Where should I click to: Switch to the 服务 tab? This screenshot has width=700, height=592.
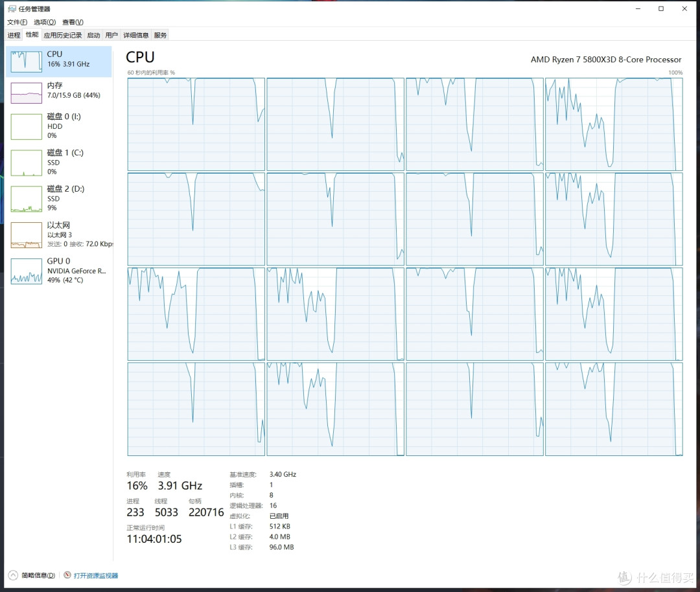click(x=160, y=35)
